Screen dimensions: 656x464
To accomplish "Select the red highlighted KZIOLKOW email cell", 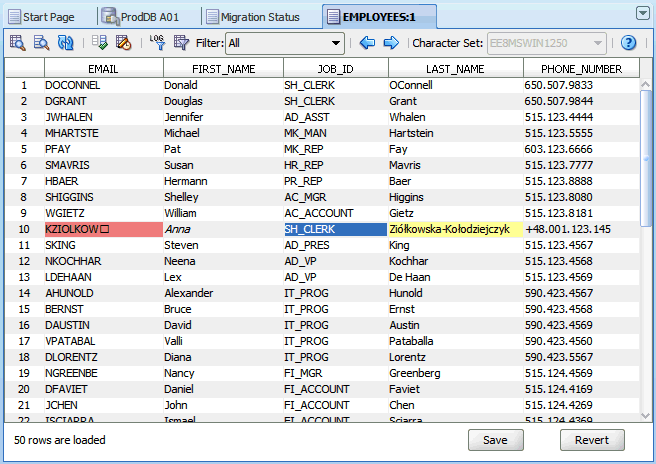I will click(x=103, y=229).
